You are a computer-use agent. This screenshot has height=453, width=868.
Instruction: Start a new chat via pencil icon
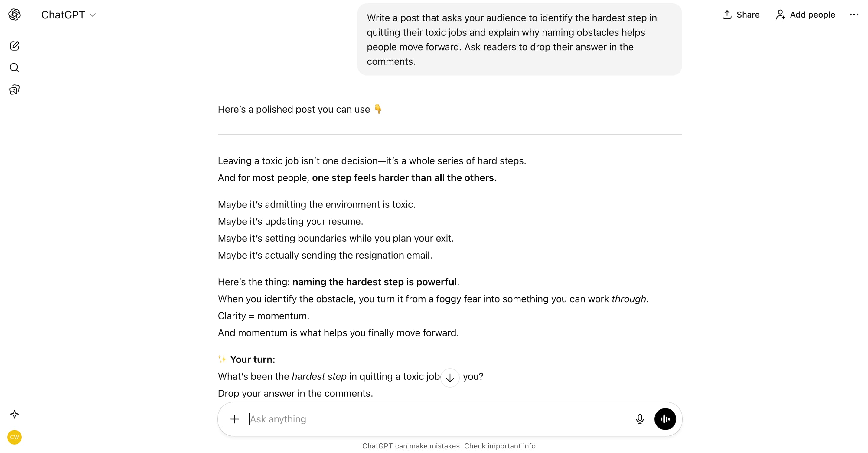click(x=15, y=46)
